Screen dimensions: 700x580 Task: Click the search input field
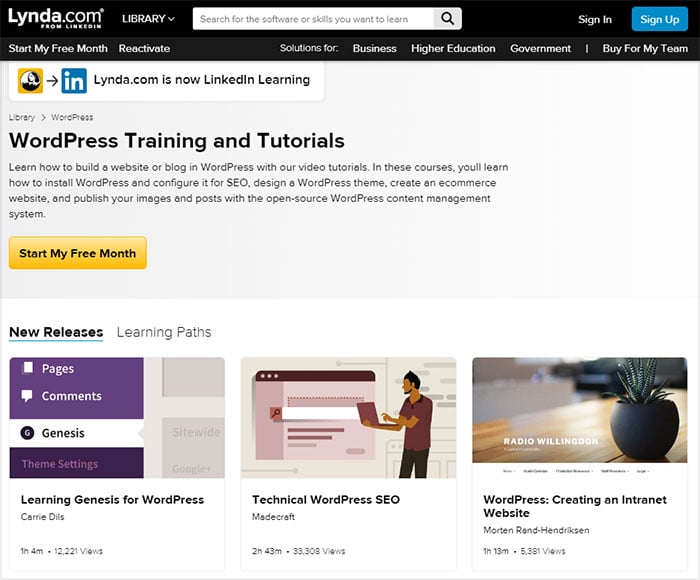[313, 19]
